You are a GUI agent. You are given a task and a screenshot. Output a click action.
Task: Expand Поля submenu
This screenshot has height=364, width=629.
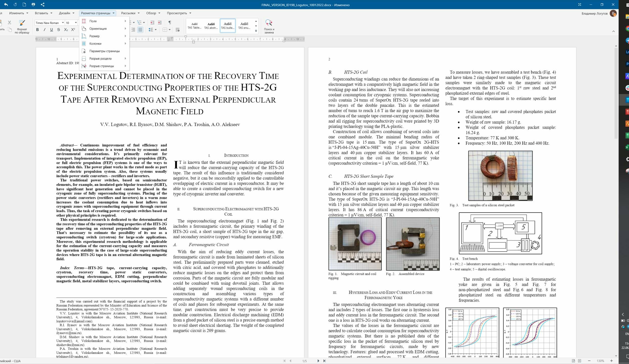click(x=104, y=21)
